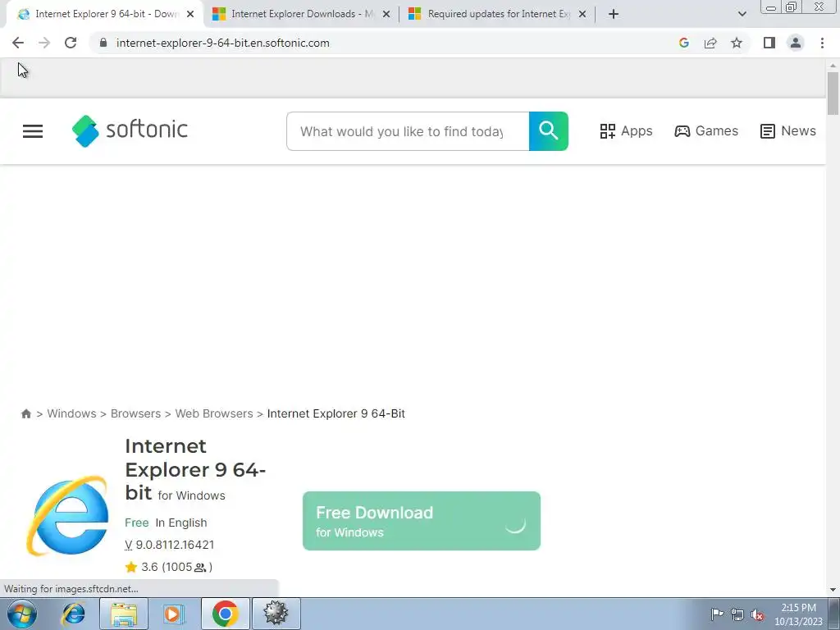
Task: Open Chrome's three-dot menu
Action: (x=822, y=43)
